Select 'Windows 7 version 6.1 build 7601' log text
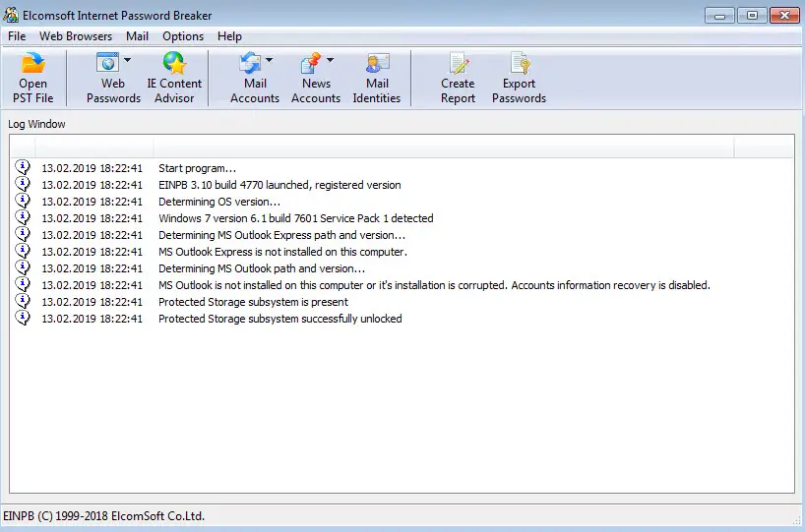The image size is (805, 532). (x=295, y=218)
